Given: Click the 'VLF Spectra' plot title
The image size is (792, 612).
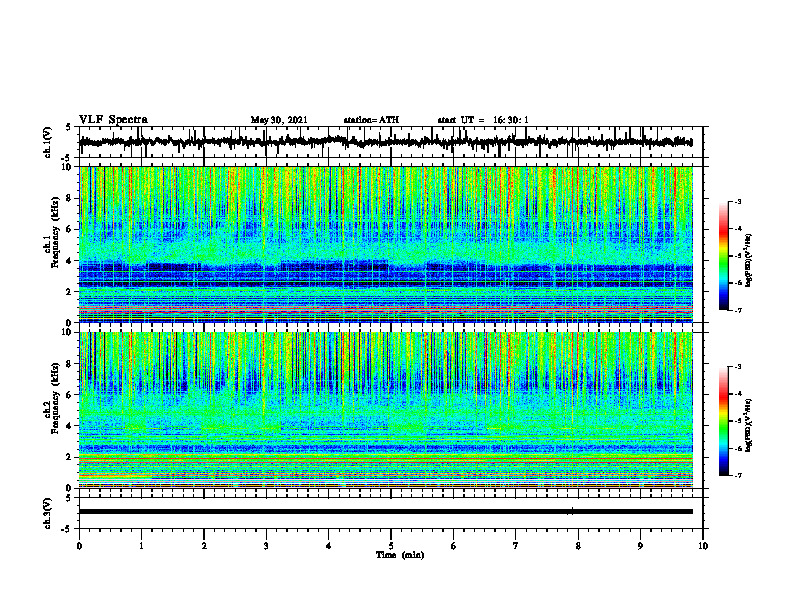Looking at the screenshot, I should [x=113, y=120].
